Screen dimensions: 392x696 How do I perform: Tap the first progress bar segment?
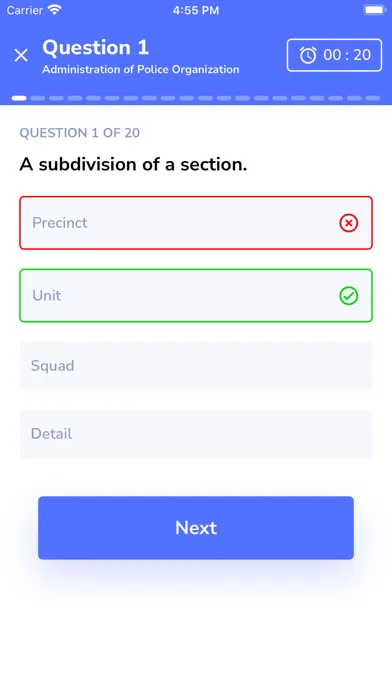tap(19, 98)
